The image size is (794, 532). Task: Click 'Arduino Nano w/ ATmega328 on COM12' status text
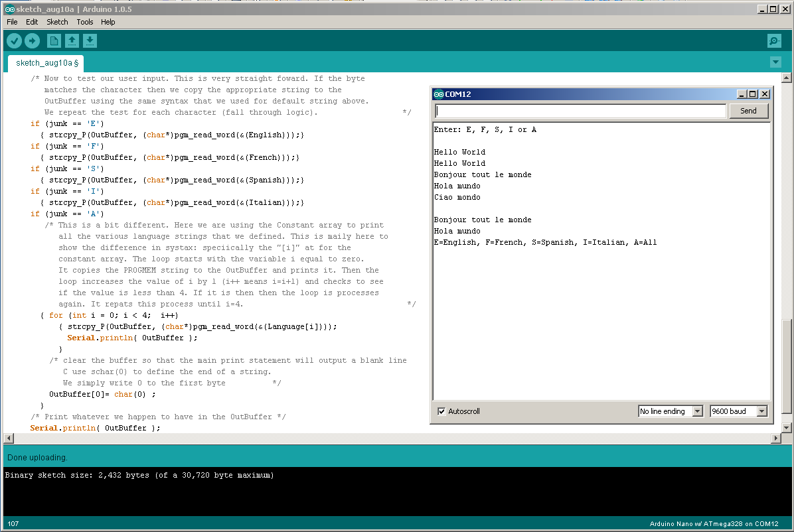point(714,524)
